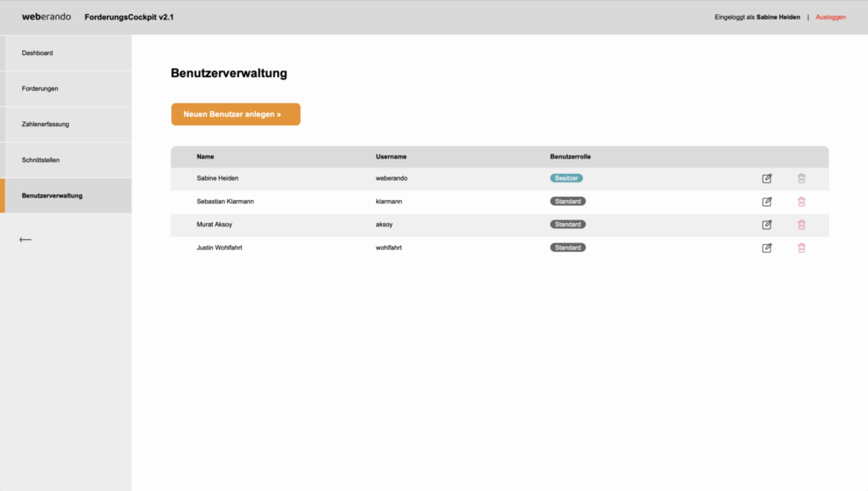Image resolution: width=868 pixels, height=491 pixels.
Task: Click the Benutzerrolle column header
Action: [x=570, y=157]
